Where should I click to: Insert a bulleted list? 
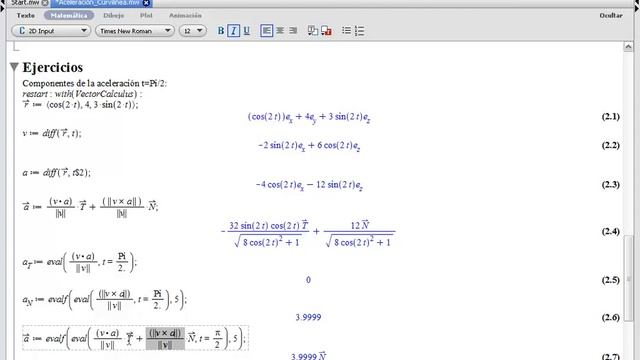[x=346, y=31]
